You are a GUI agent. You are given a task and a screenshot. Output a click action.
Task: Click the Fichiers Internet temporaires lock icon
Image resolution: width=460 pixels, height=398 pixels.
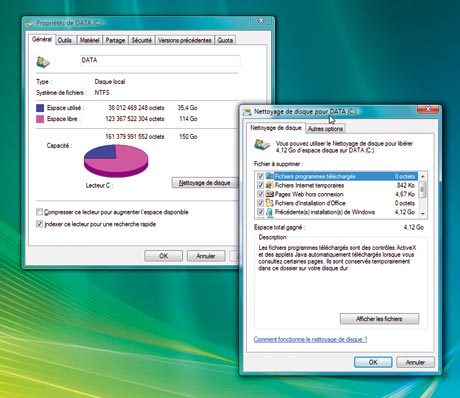[x=270, y=185]
